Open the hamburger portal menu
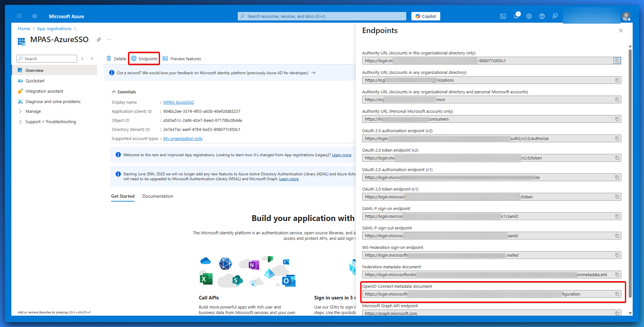 [35, 16]
